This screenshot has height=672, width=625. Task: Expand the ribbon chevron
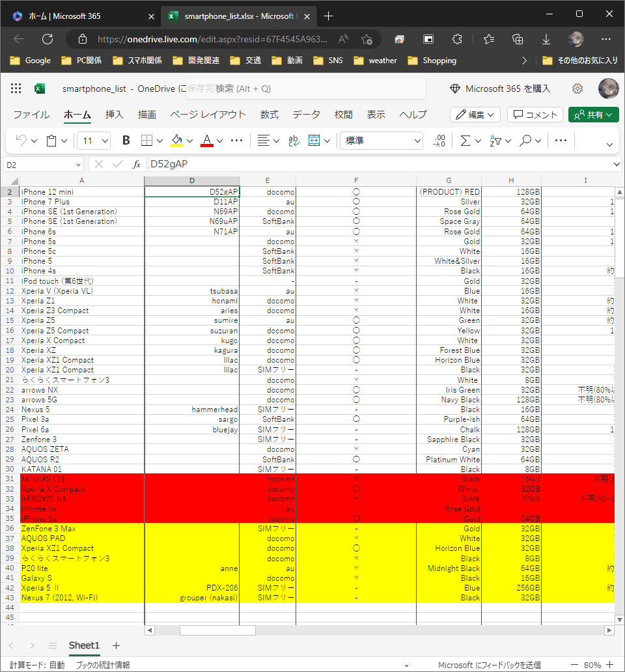(x=609, y=145)
